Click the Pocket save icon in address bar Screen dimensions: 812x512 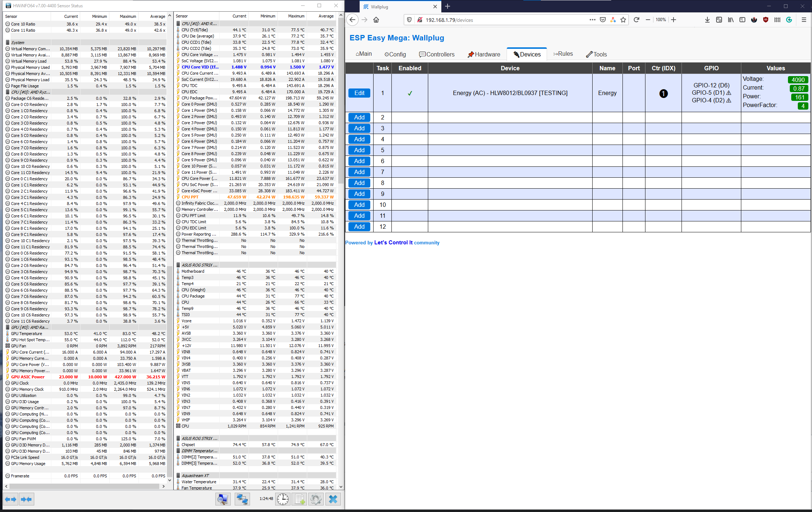point(603,20)
